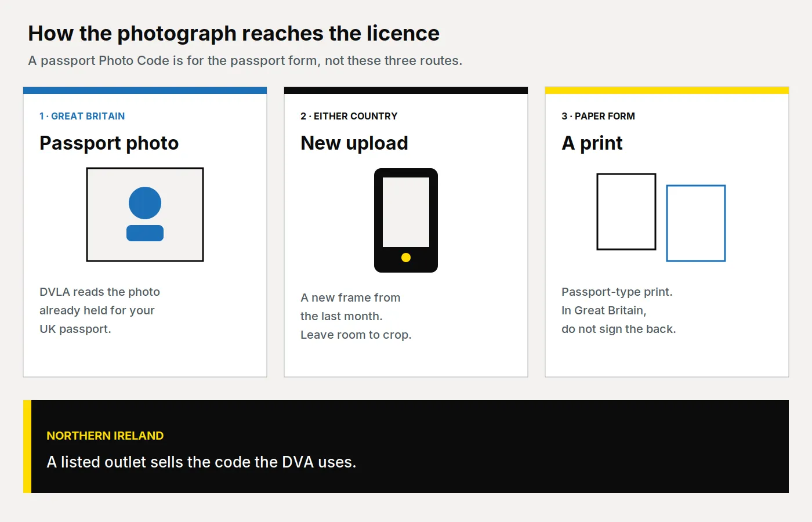This screenshot has height=522, width=812.
Task: Click the smartphone upload icon
Action: point(406,220)
